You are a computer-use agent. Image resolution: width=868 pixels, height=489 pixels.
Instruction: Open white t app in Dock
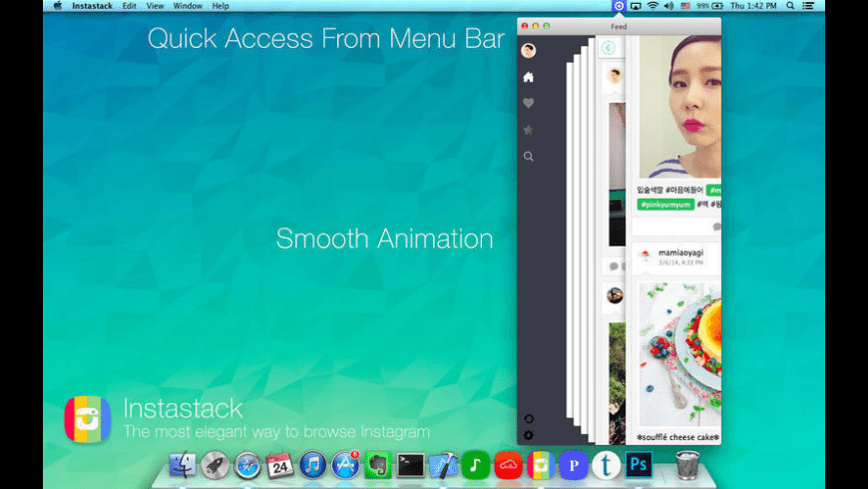[x=606, y=465]
